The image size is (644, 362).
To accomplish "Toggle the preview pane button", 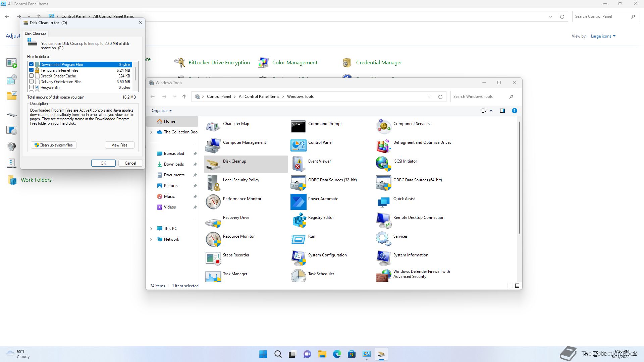I will [502, 111].
